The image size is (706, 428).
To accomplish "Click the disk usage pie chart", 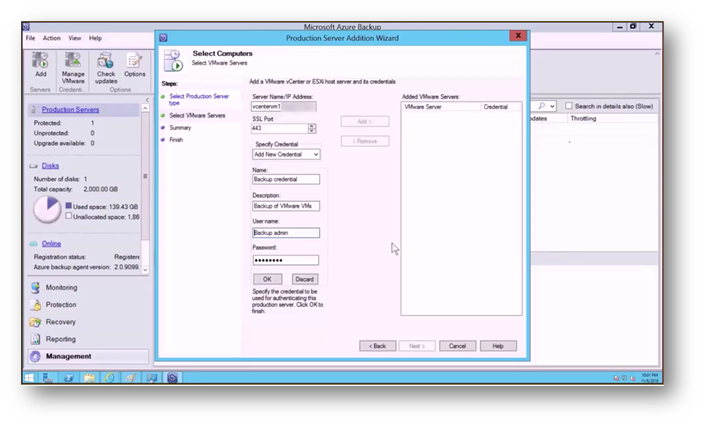I will coord(47,209).
